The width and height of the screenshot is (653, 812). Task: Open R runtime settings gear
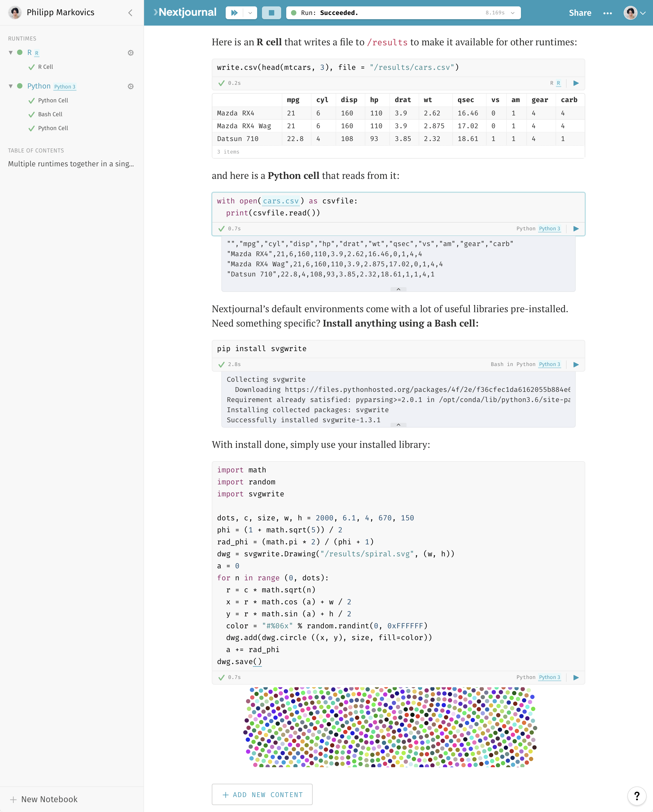click(x=131, y=53)
